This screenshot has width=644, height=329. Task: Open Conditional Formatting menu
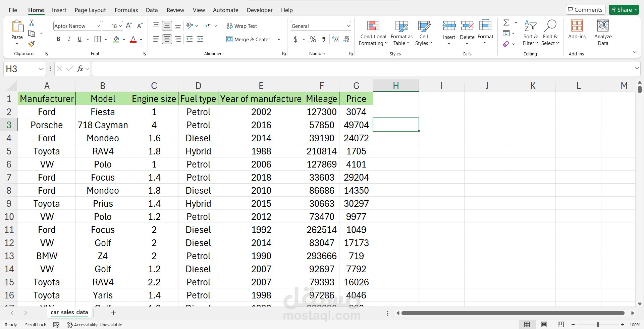tap(373, 33)
